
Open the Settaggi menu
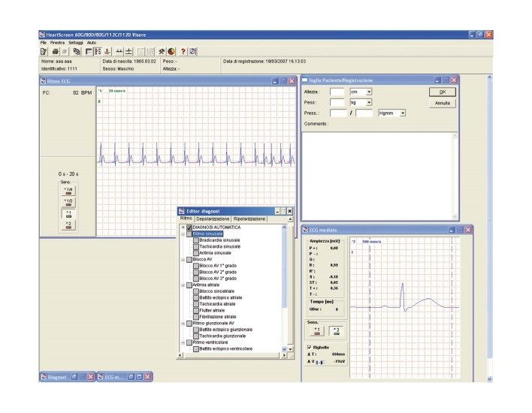pyautogui.click(x=76, y=43)
